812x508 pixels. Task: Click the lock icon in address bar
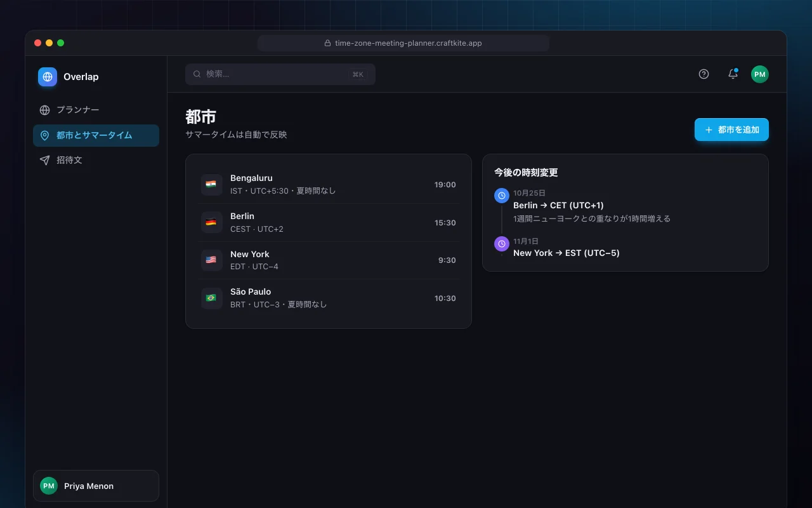tap(328, 43)
